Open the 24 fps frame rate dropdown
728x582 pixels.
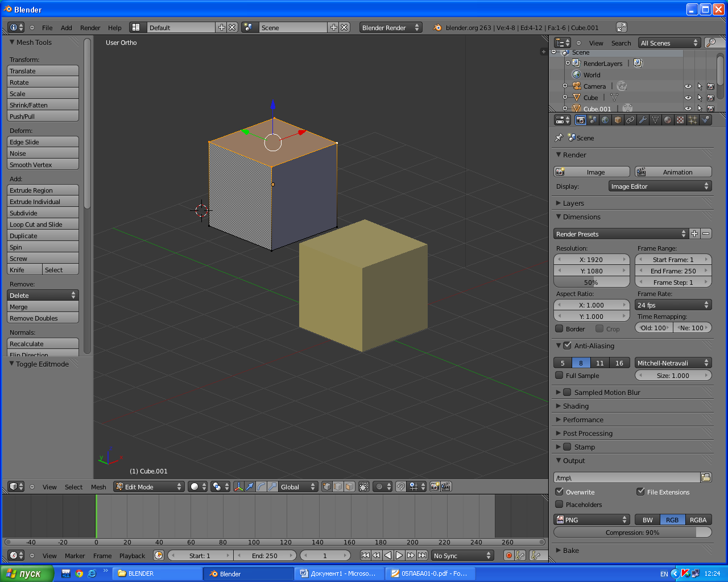point(673,305)
